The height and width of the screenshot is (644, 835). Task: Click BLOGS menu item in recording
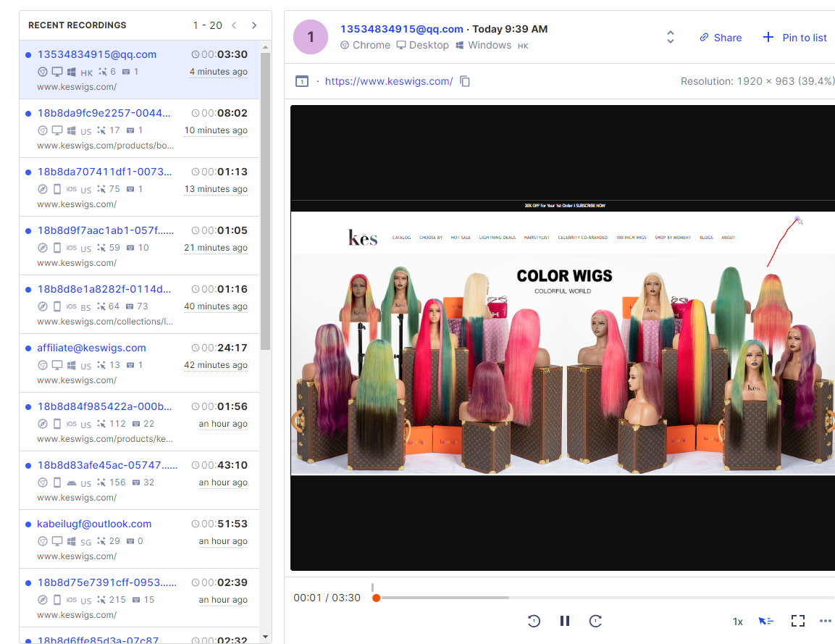706,238
